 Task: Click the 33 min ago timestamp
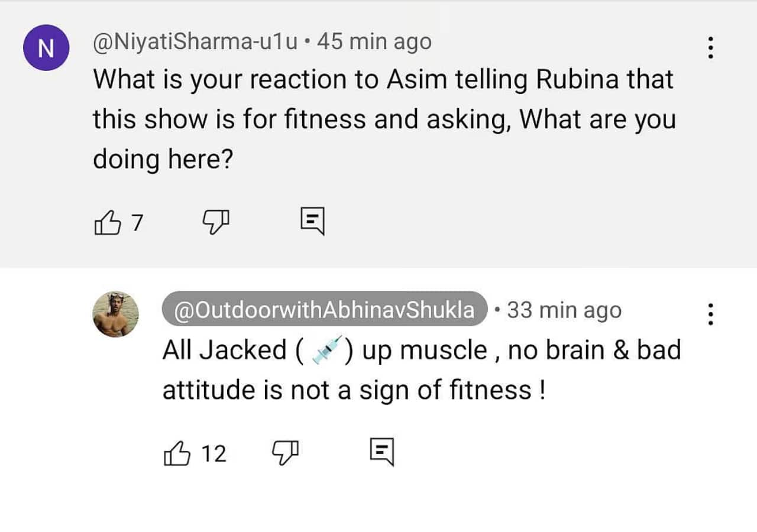[x=564, y=310]
